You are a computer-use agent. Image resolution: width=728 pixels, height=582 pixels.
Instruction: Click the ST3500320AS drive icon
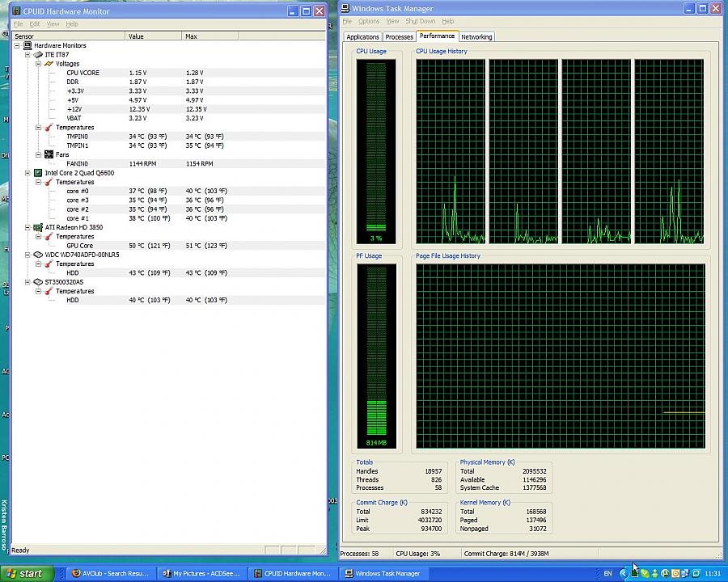tap(38, 282)
